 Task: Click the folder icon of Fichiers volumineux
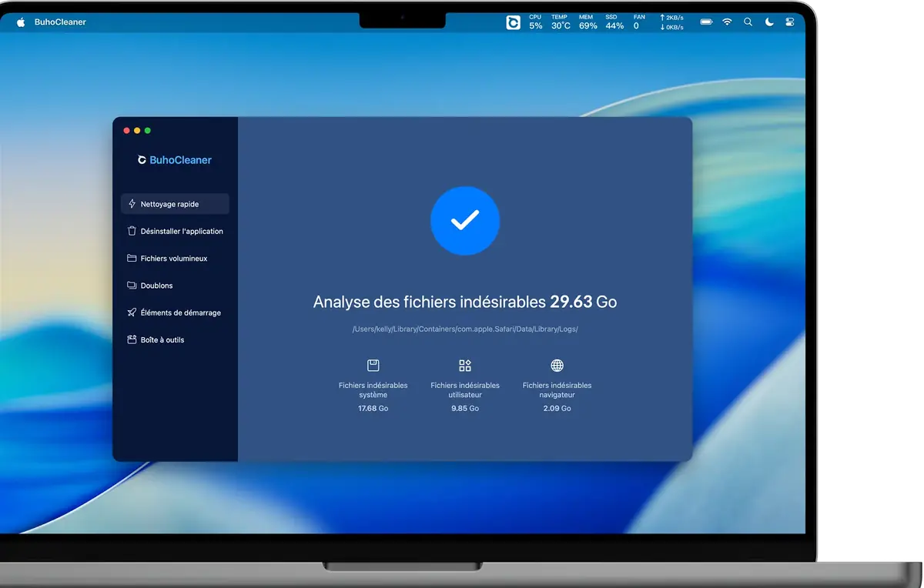click(132, 259)
